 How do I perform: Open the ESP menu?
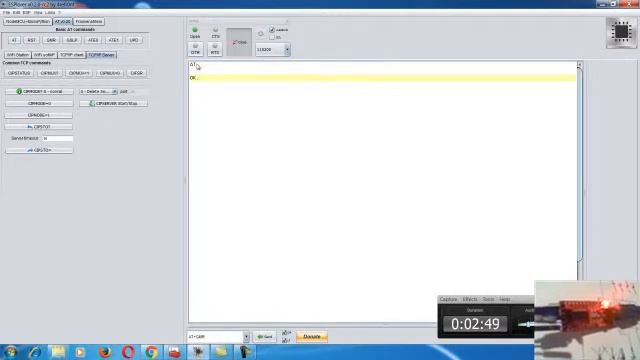click(x=27, y=13)
